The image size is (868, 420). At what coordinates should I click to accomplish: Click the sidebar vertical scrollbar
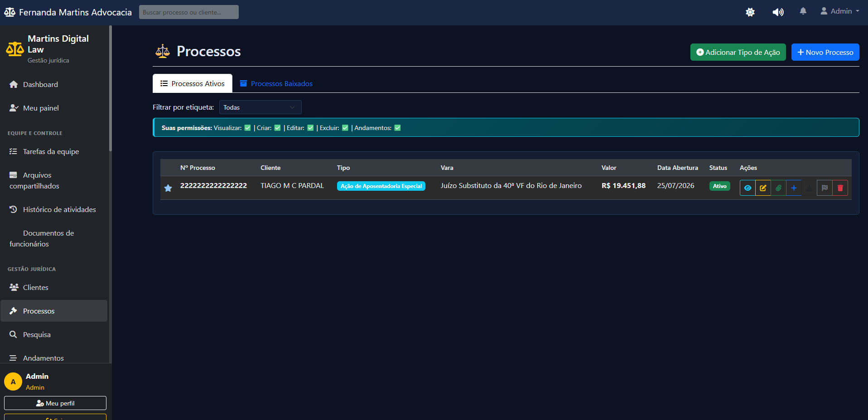pos(110,88)
